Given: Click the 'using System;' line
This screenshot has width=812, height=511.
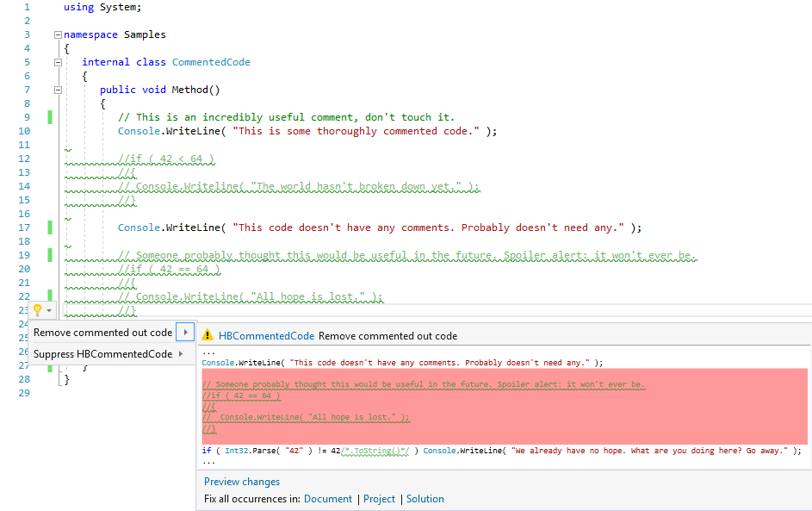Looking at the screenshot, I should pyautogui.click(x=102, y=7).
